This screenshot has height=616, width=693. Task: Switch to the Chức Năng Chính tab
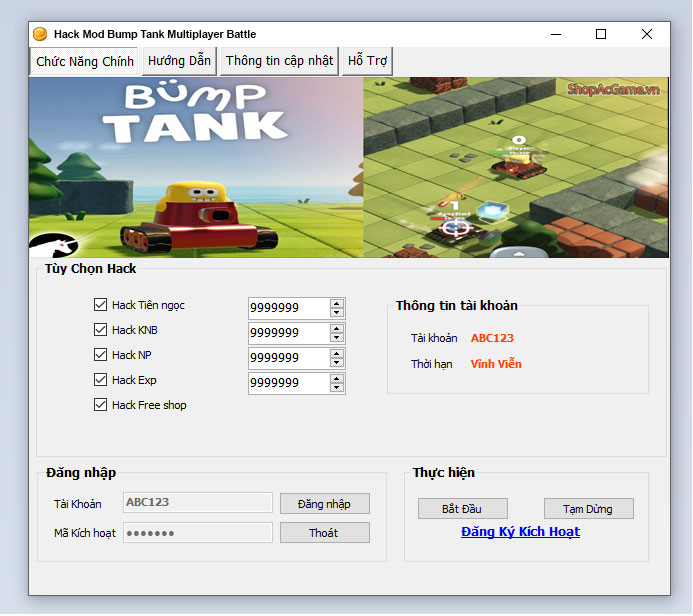[84, 61]
